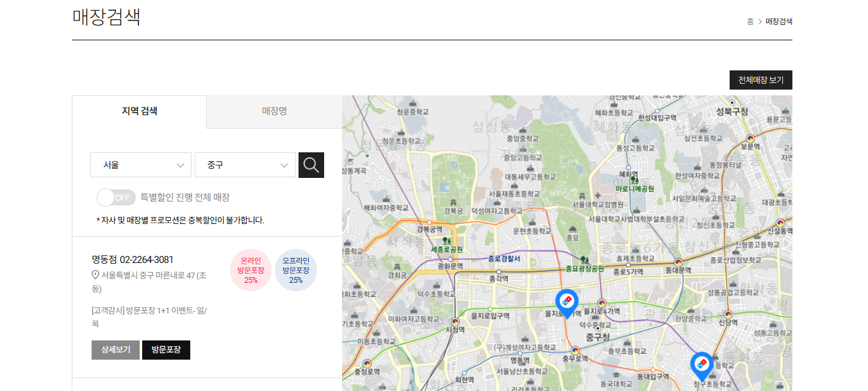The height and width of the screenshot is (391, 868).
Task: Click the 마로니에공원 tree icon
Action: coord(634,180)
